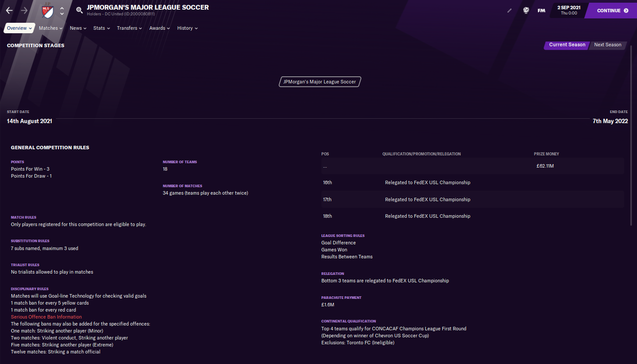Switch to Current Season view

(567, 45)
